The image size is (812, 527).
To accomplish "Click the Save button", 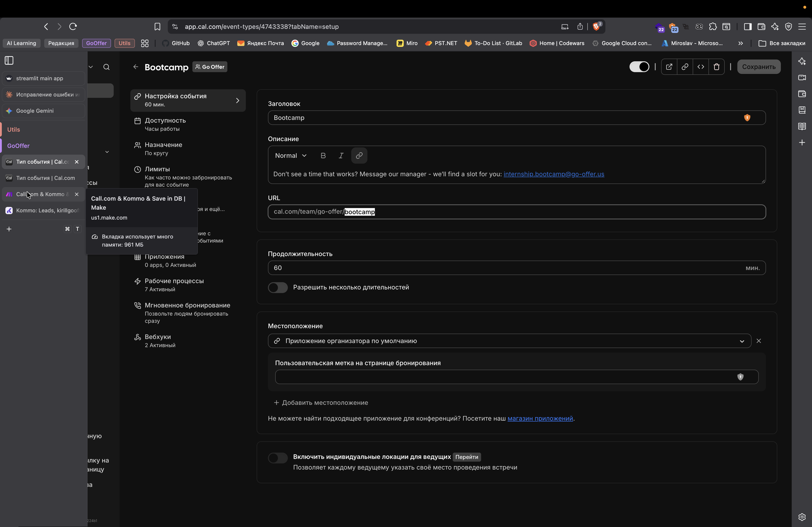I will 759,67.
